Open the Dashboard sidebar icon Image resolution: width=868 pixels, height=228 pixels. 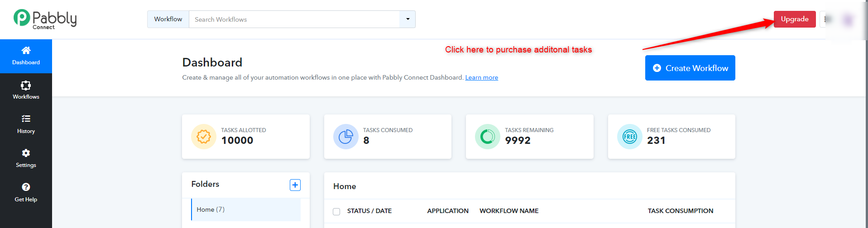pos(26,50)
